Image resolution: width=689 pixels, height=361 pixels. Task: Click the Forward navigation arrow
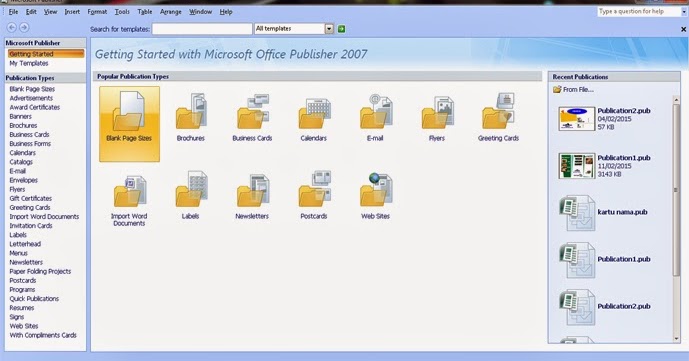pos(24,27)
